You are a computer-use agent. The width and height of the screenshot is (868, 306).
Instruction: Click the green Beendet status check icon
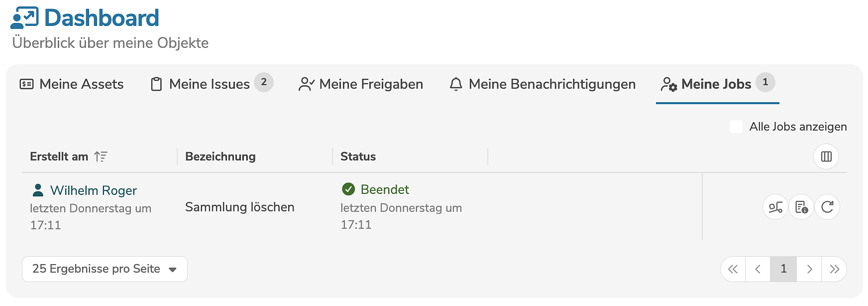[x=348, y=189]
